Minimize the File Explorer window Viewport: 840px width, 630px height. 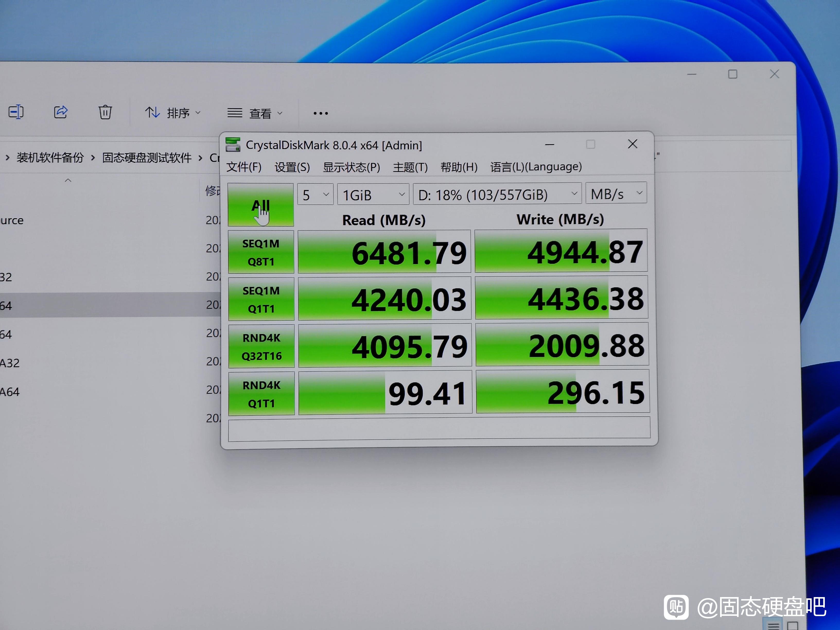pyautogui.click(x=692, y=74)
